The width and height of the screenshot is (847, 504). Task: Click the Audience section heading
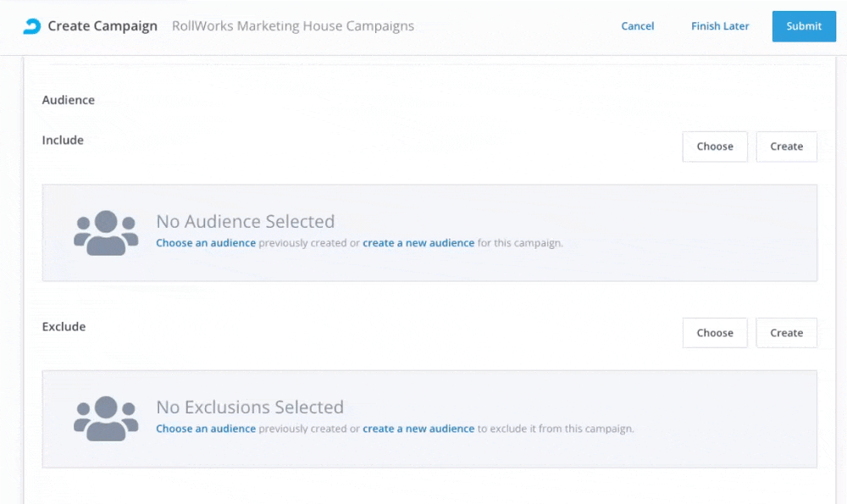pyautogui.click(x=69, y=100)
